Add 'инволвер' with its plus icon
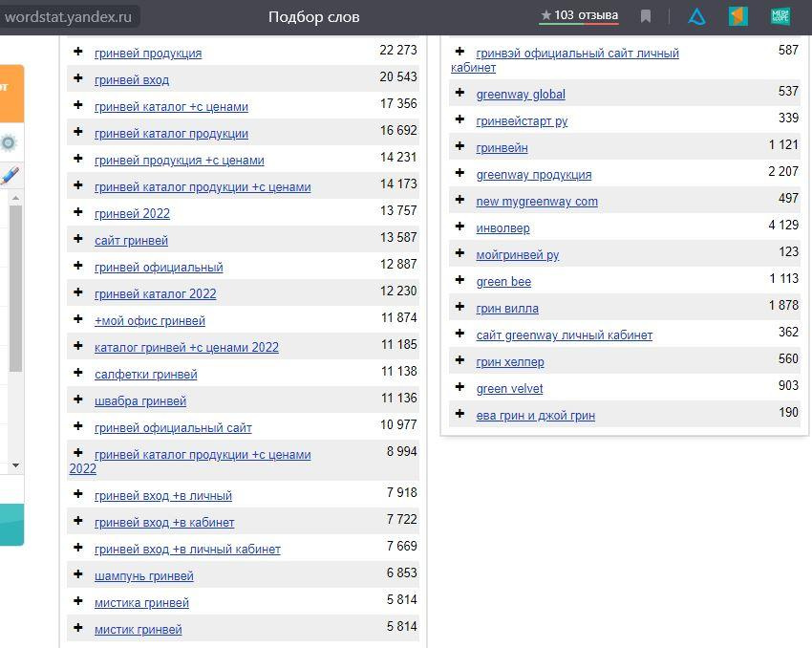 pos(459,227)
